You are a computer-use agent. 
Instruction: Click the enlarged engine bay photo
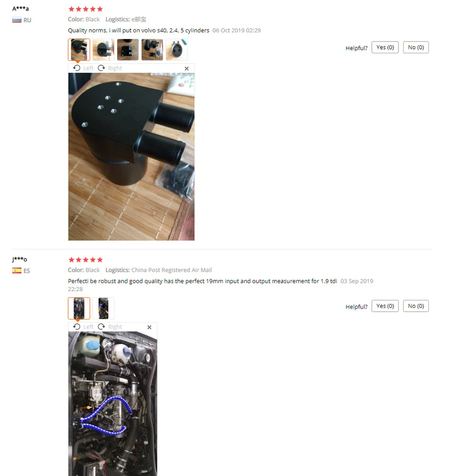[113, 404]
